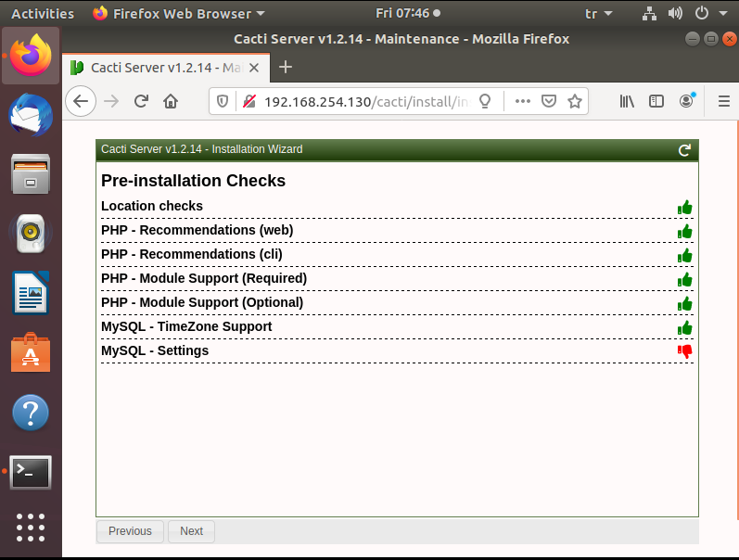Refresh the Cacti Installation Wizard panel

click(684, 150)
